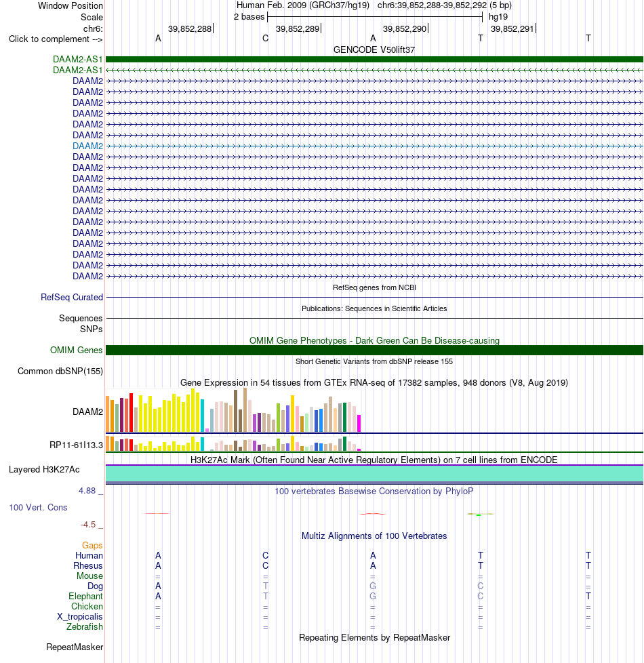Click the Elephant alignment row label
This screenshot has width=644, height=663.
(x=86, y=596)
